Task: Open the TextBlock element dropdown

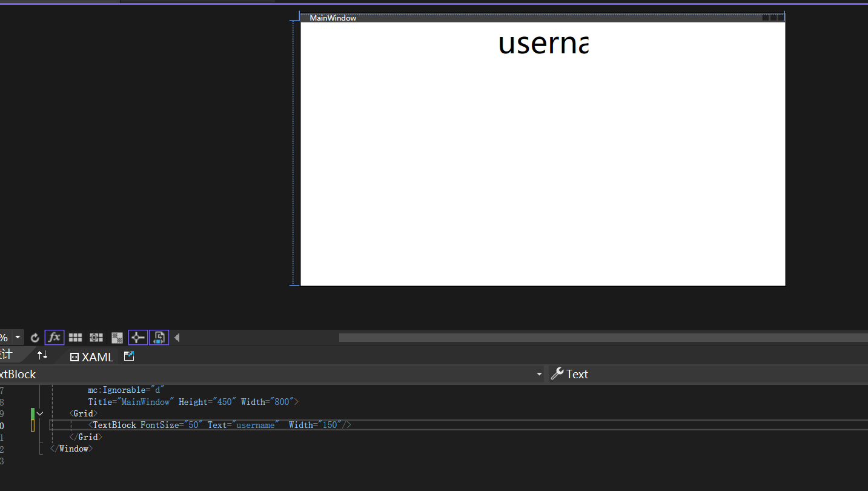Action: (539, 375)
